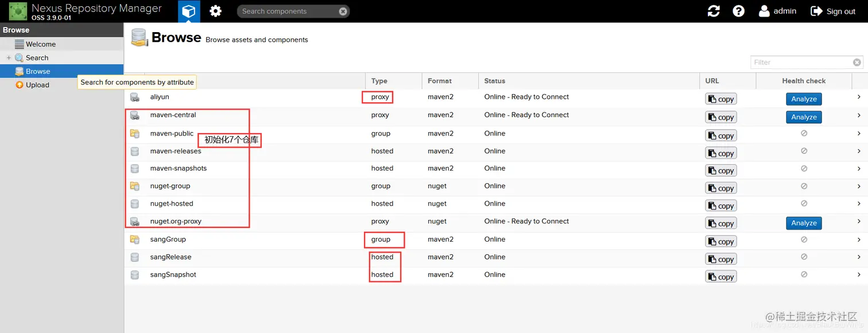Open nuget.org-proxy row chevron arrow

pos(859,221)
